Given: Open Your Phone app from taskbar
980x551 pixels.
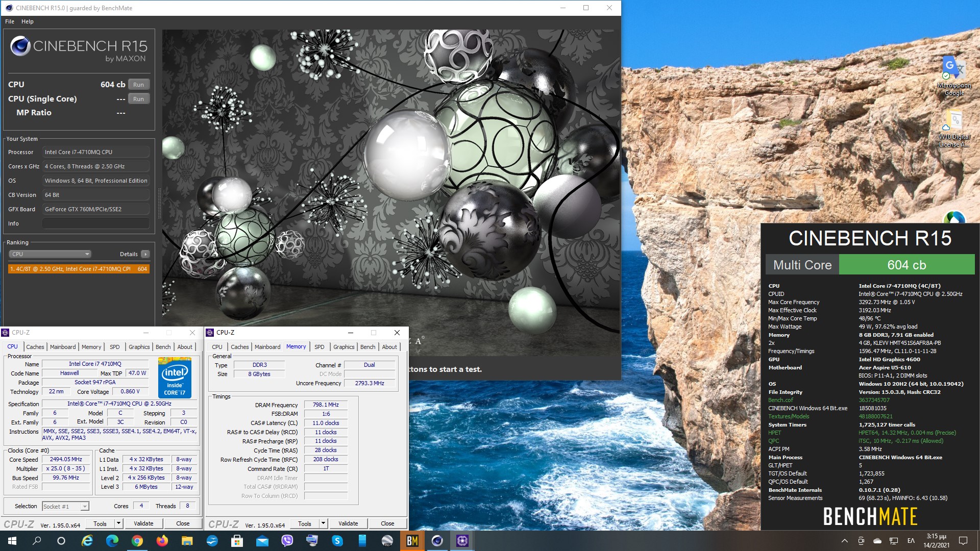Looking at the screenshot, I should (x=362, y=541).
